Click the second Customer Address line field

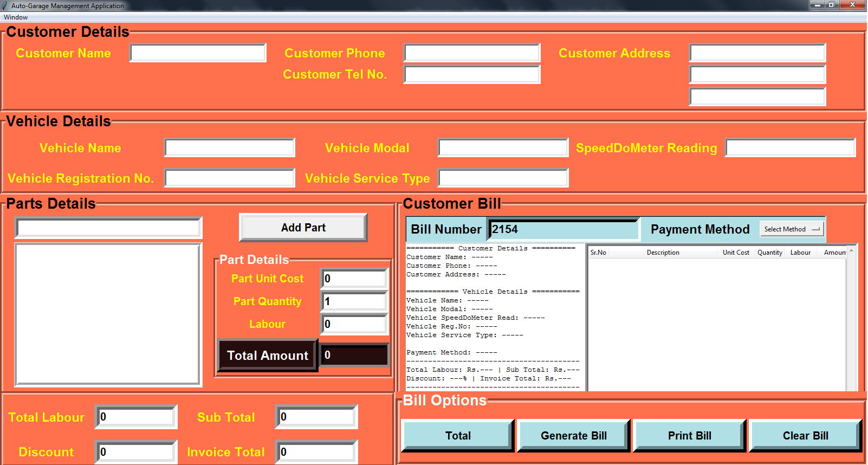pyautogui.click(x=757, y=75)
